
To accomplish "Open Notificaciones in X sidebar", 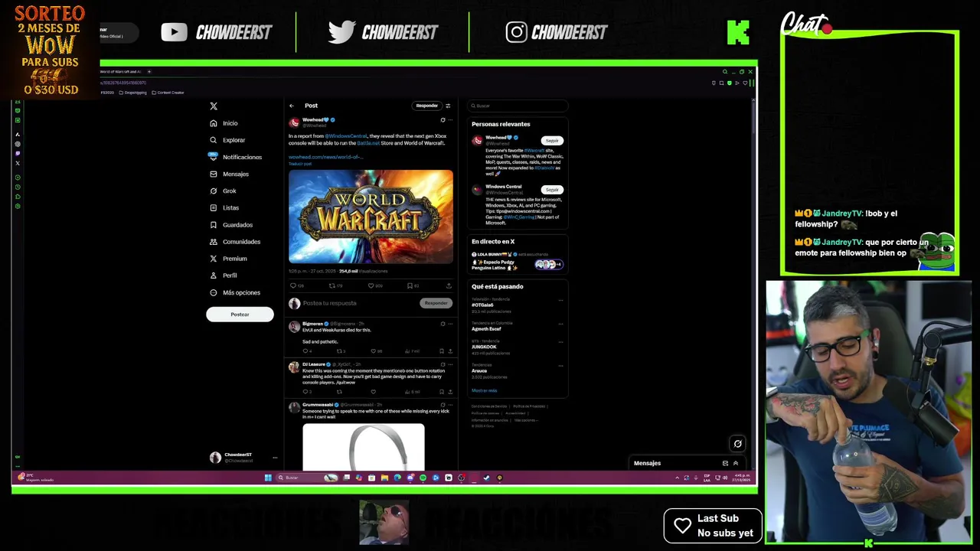I will coord(235,157).
